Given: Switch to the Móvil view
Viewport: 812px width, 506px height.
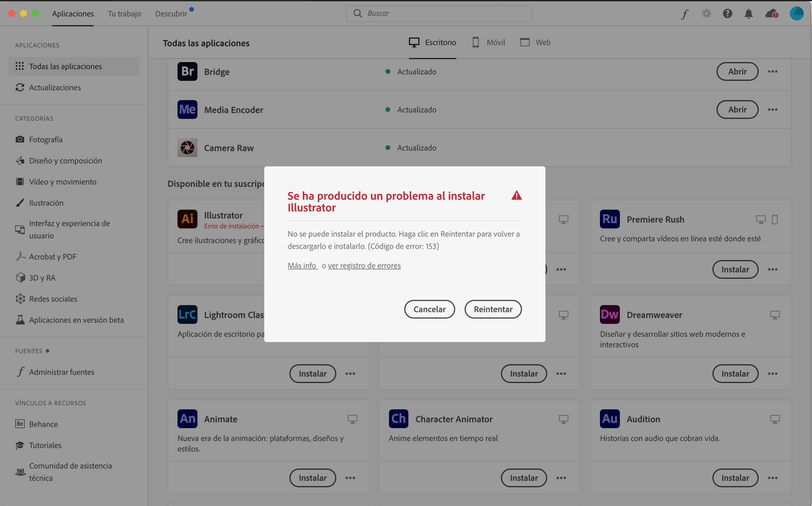Looking at the screenshot, I should 488,42.
